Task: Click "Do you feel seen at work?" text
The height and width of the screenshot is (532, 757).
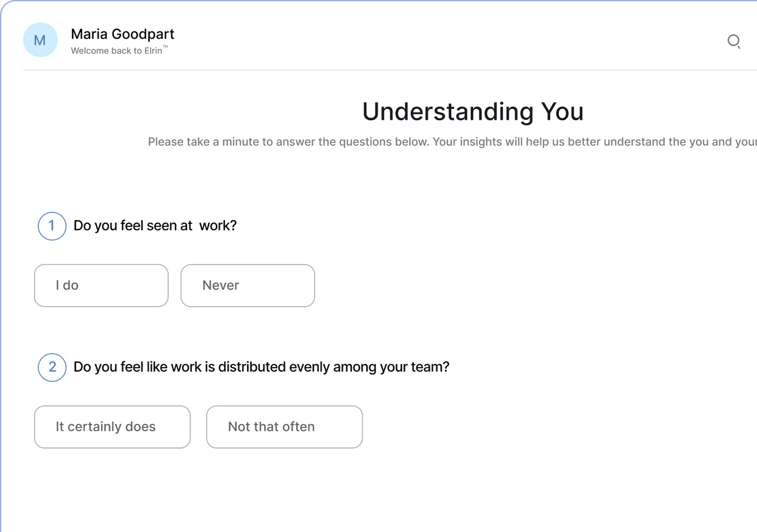Action: [x=155, y=226]
